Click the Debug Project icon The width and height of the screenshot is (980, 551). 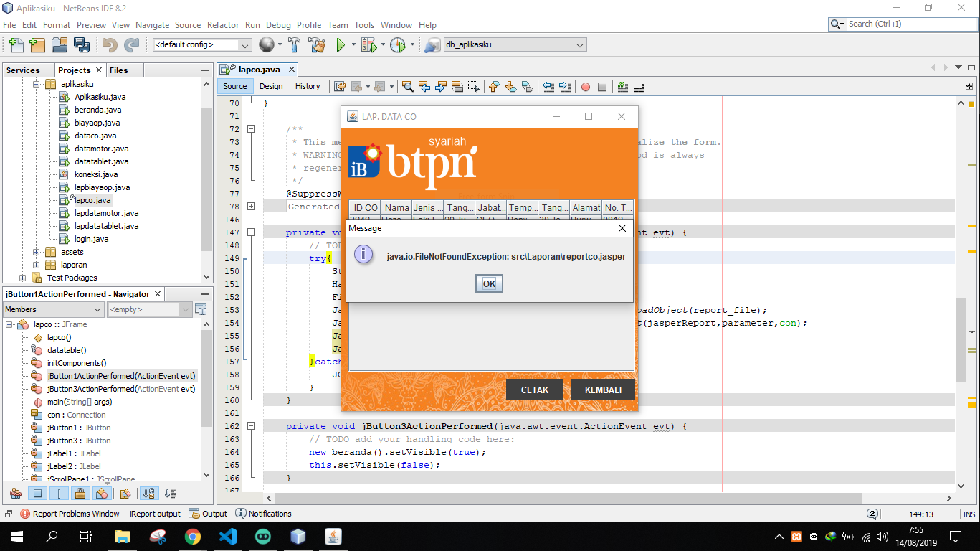tap(368, 44)
